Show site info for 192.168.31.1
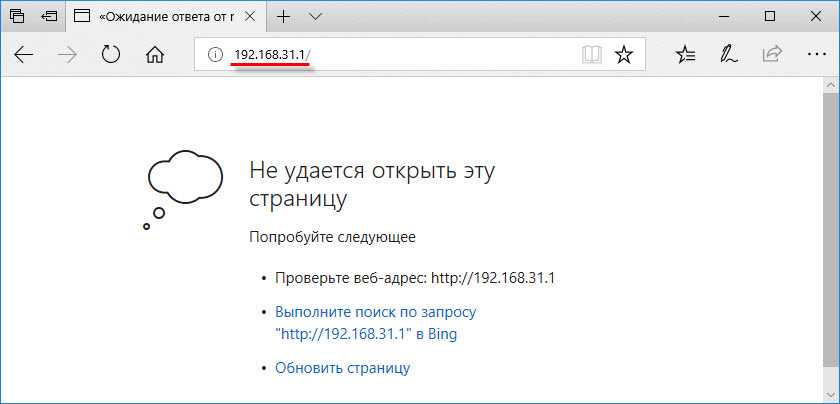840x404 pixels. [213, 55]
